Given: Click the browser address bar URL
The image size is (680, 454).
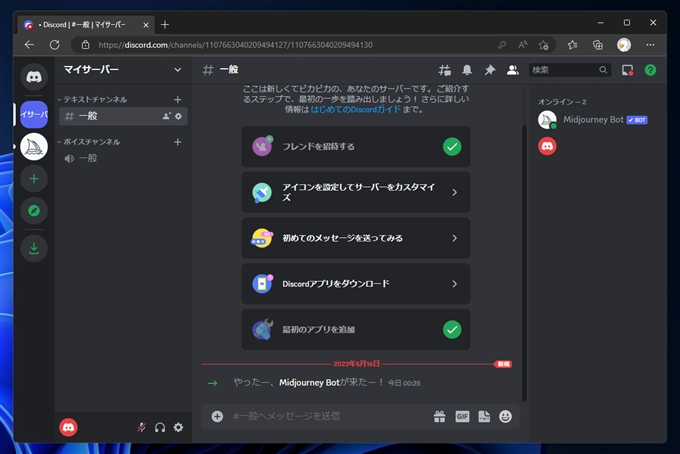Looking at the screenshot, I should pyautogui.click(x=235, y=45).
